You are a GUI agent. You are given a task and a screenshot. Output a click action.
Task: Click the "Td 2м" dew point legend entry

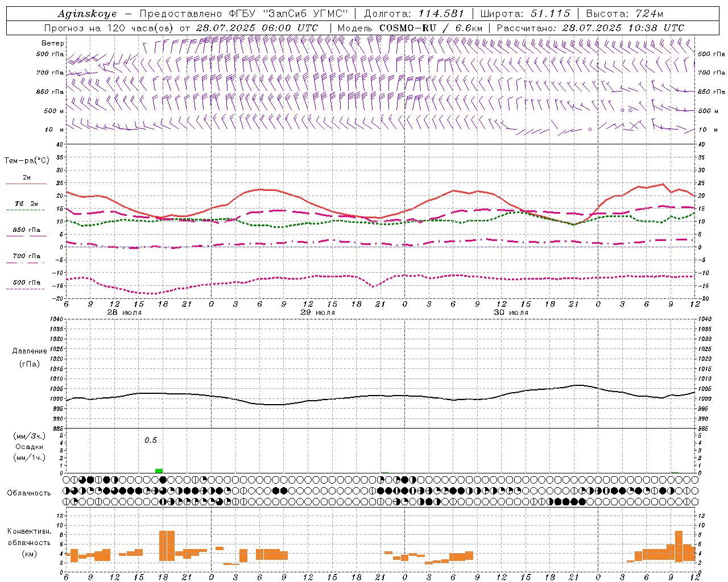[26, 203]
